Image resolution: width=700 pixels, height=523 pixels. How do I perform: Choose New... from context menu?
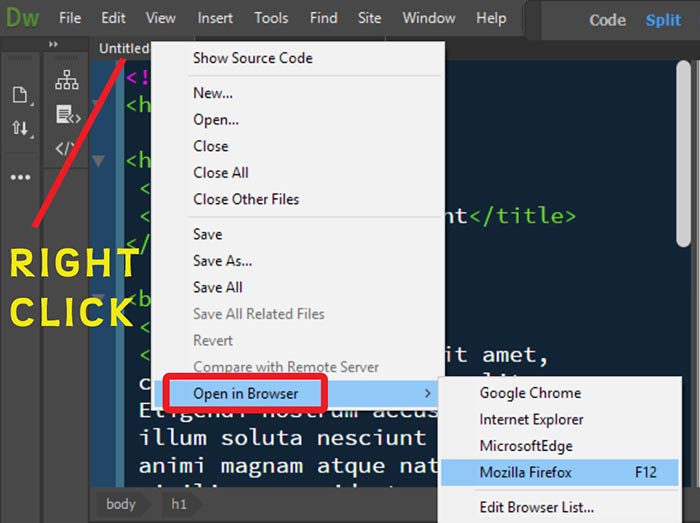[x=212, y=93]
